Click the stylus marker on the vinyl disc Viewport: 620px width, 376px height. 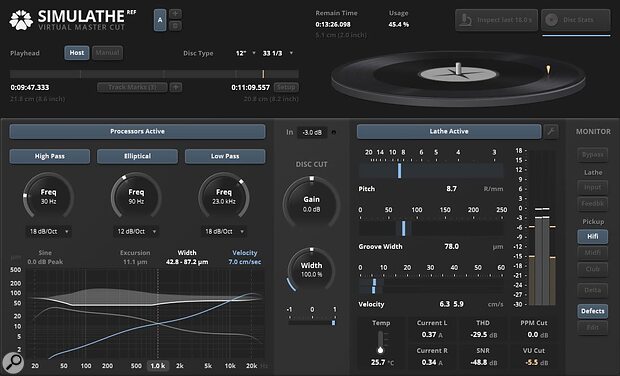click(548, 70)
